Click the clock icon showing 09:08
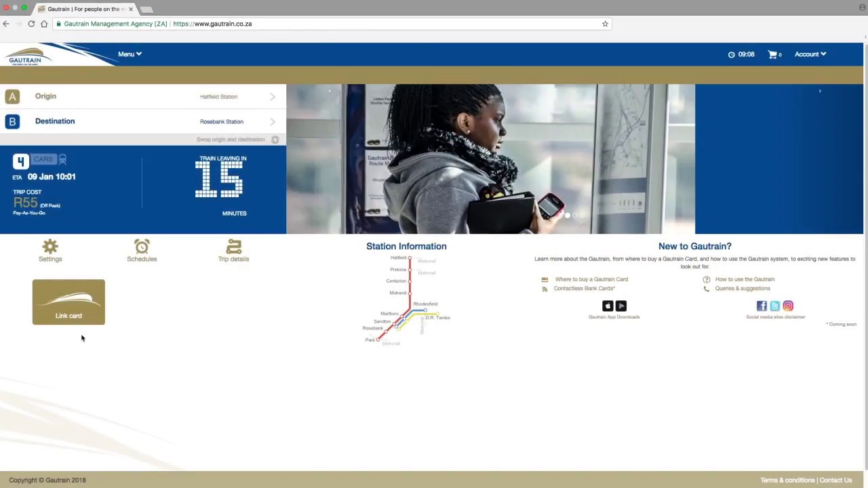Screen dimensions: 868x488 [x=731, y=55]
